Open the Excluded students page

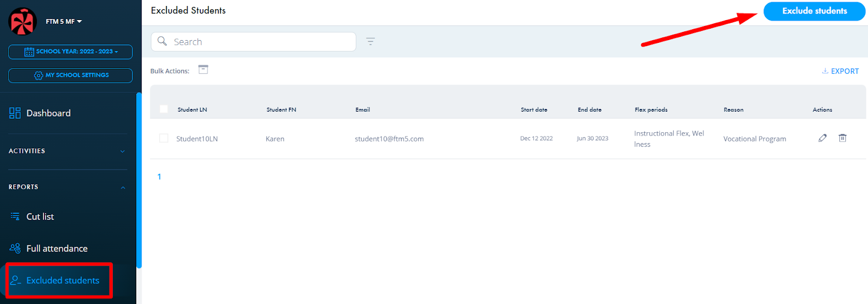[63, 281]
